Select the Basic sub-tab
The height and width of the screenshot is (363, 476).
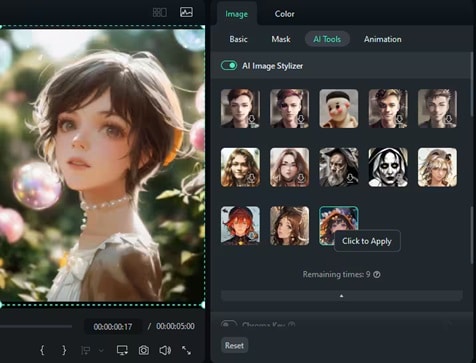click(x=238, y=39)
